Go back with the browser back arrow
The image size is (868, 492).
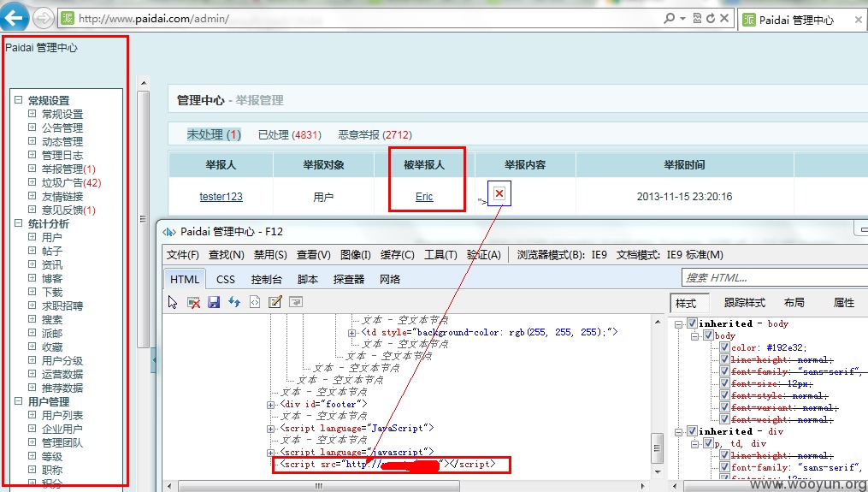click(x=15, y=16)
